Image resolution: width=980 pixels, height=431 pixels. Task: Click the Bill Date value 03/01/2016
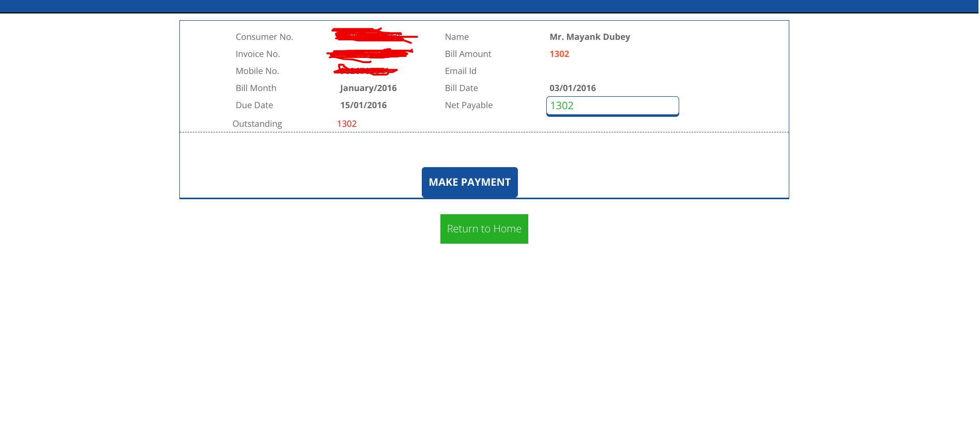pyautogui.click(x=572, y=88)
